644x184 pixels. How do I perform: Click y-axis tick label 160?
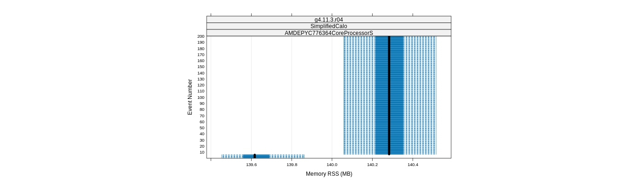[x=201, y=61]
